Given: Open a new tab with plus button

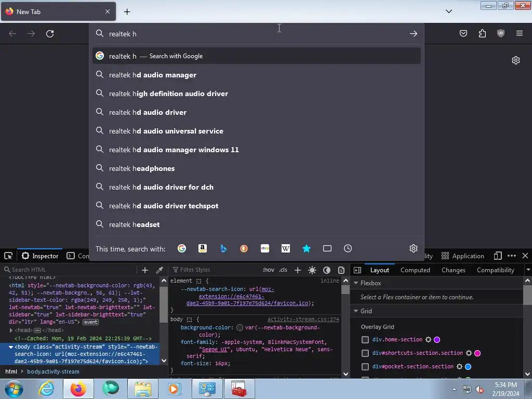Looking at the screenshot, I should (127, 12).
